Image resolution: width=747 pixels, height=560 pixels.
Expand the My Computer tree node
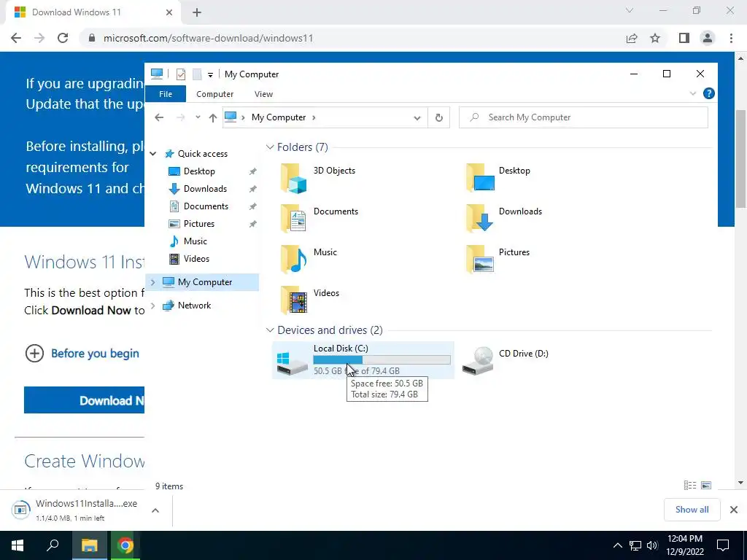click(x=153, y=282)
